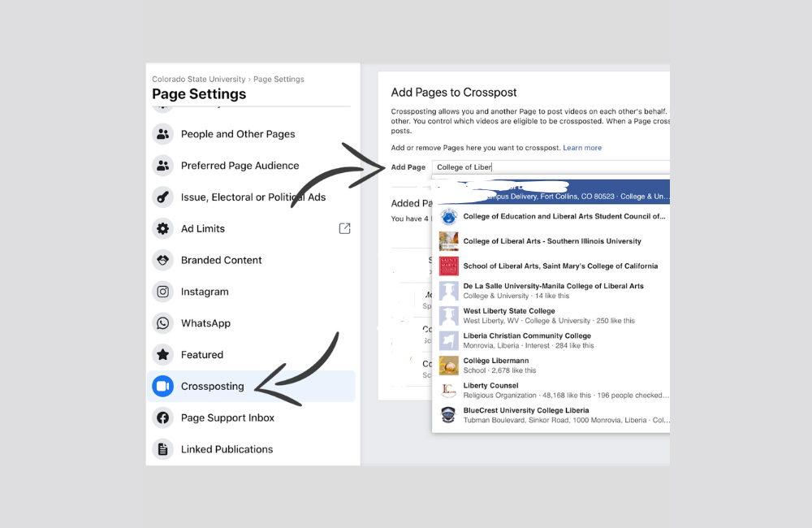
Task: Click the Instagram icon in sidebar
Action: tap(163, 292)
